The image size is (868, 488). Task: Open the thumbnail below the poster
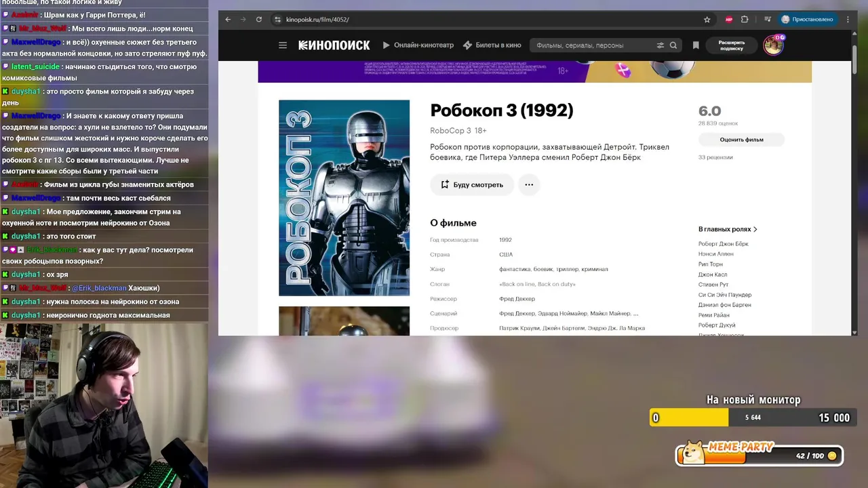344,321
